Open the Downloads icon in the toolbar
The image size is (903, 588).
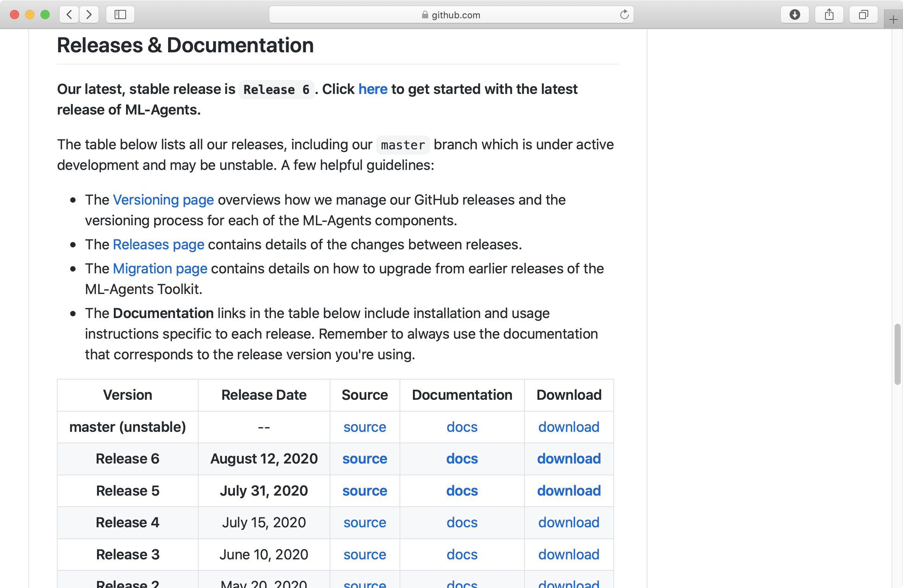795,15
